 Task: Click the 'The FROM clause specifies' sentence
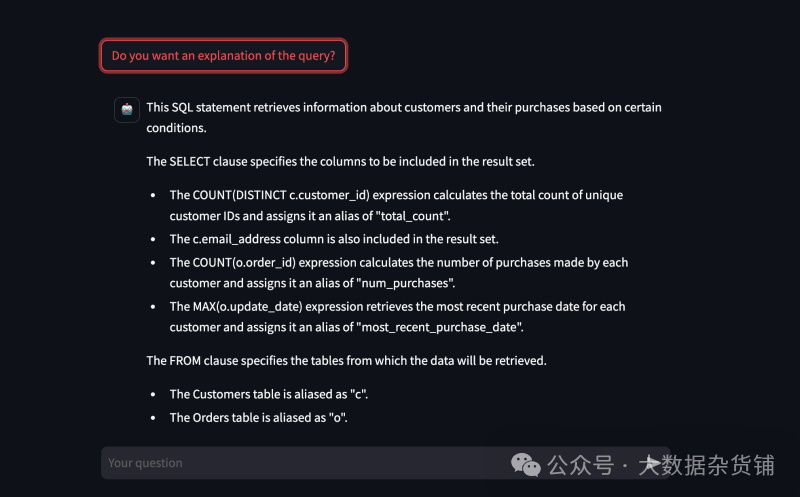coord(346,360)
